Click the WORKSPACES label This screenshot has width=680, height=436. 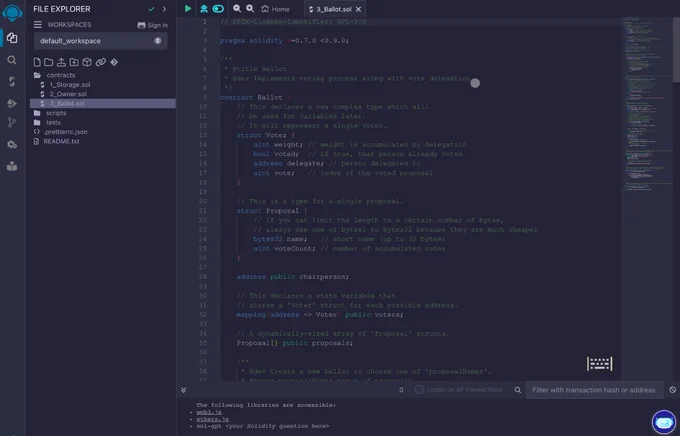(x=69, y=25)
